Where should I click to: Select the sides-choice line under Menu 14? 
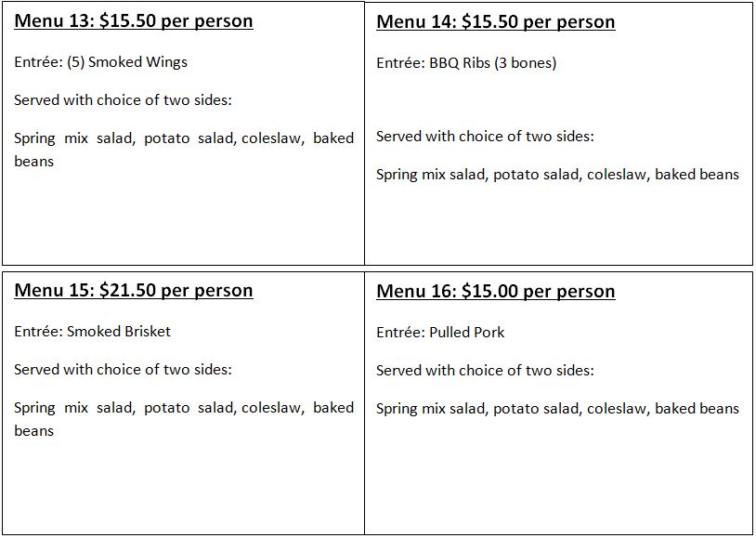coord(485,137)
